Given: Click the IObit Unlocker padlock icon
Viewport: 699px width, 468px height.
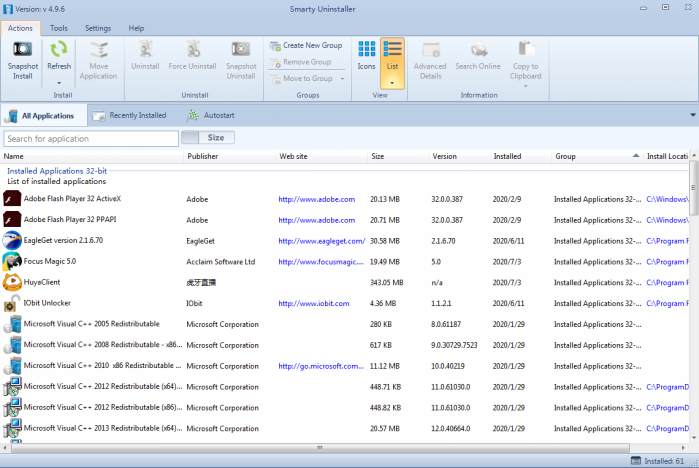Looking at the screenshot, I should pyautogui.click(x=12, y=303).
